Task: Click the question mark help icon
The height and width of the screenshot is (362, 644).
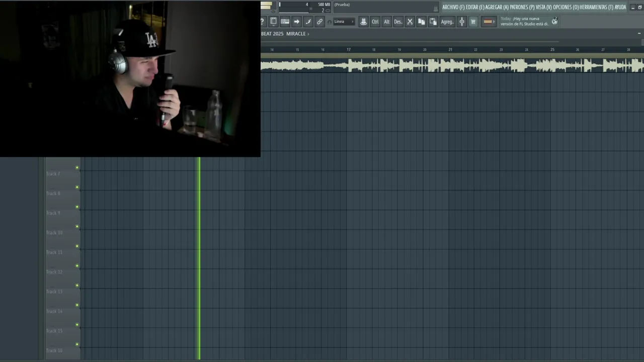Action: coord(263,22)
